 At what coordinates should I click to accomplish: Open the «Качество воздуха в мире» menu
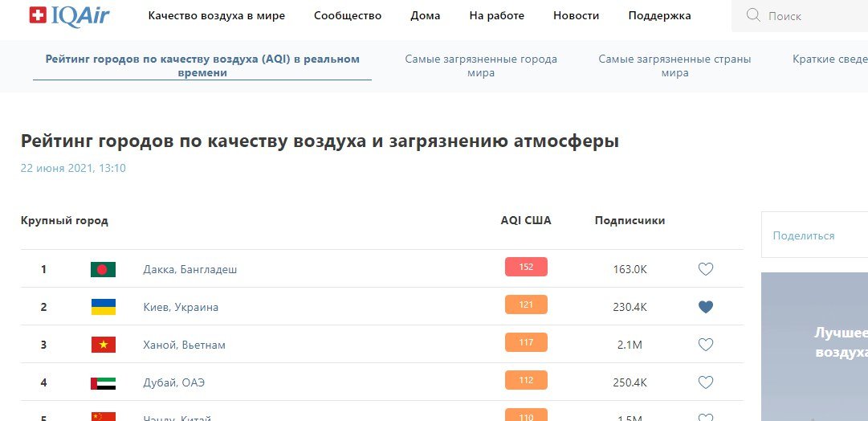pos(216,15)
